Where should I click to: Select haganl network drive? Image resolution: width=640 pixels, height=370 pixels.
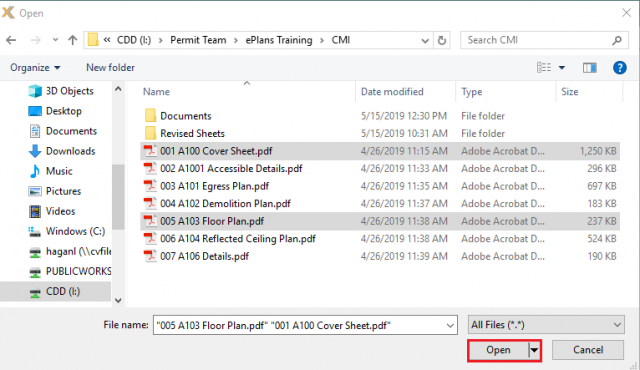(69, 251)
